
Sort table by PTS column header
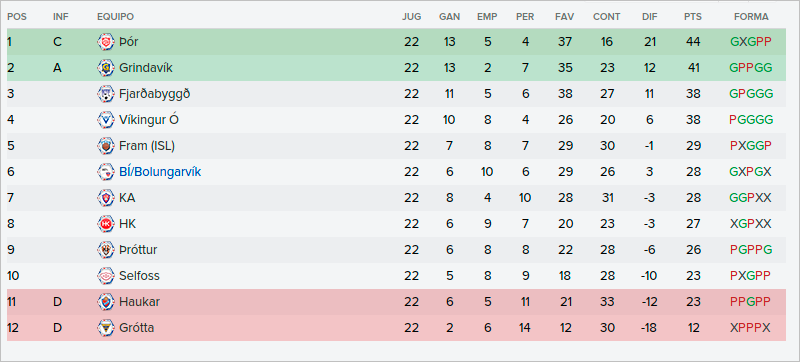pos(693,17)
